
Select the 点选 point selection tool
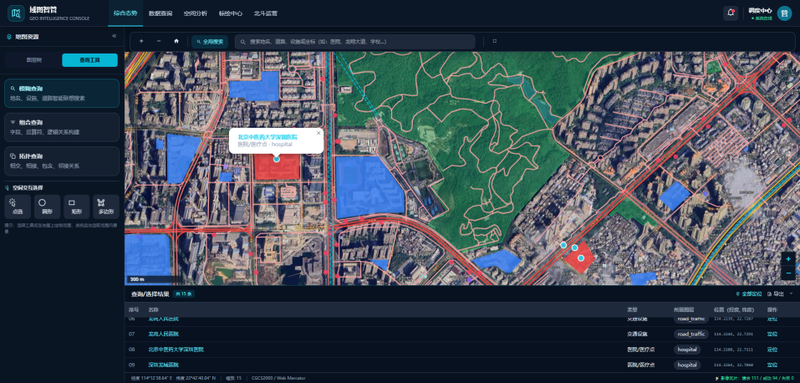coord(17,207)
